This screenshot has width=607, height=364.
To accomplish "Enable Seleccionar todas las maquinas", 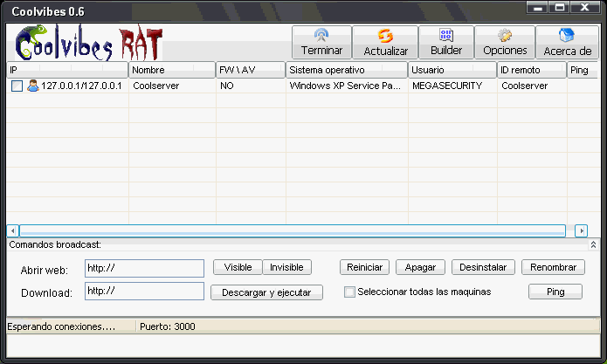I will point(349,292).
